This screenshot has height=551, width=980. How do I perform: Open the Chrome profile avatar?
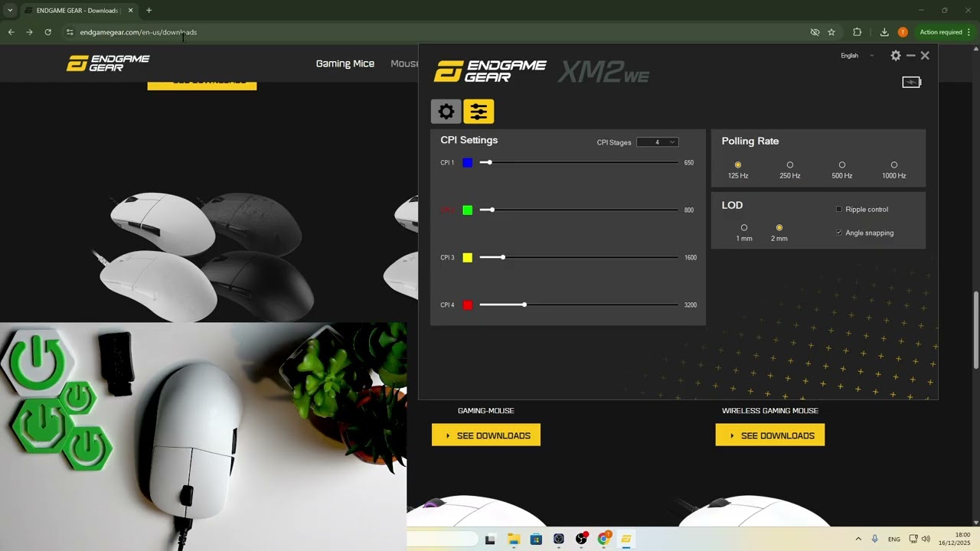[903, 32]
